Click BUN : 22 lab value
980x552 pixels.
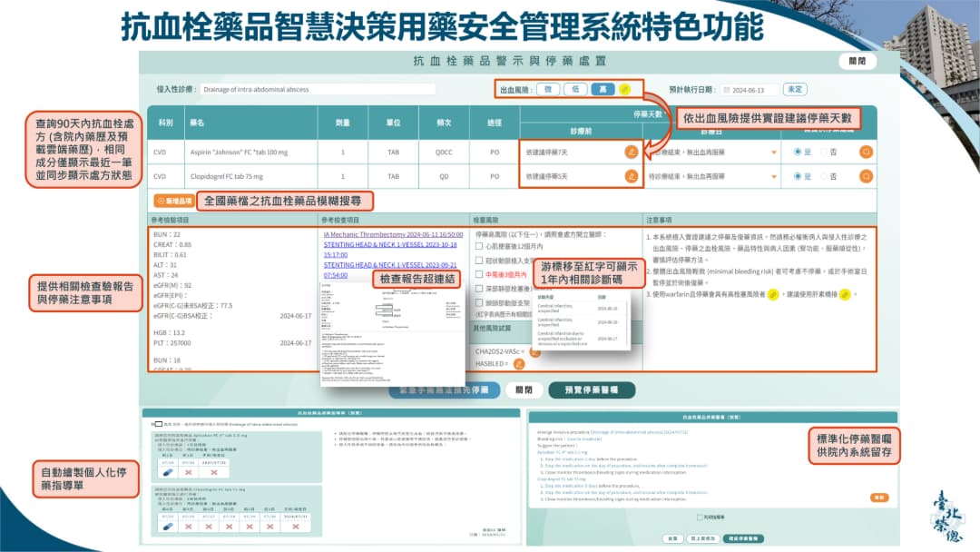pos(167,234)
